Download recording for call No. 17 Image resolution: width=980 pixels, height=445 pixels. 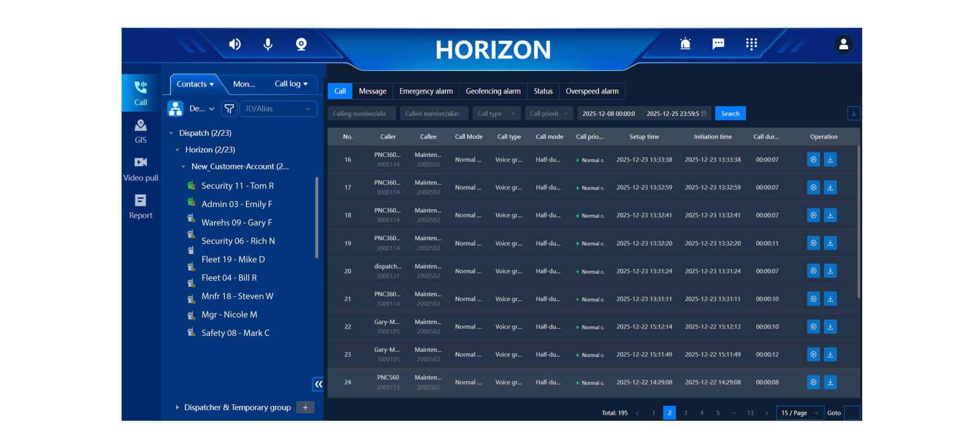(830, 187)
